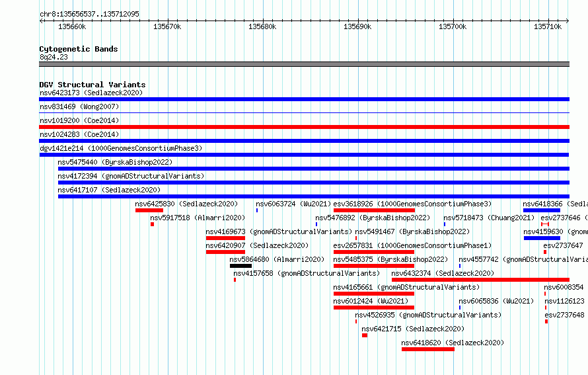Click the 135680k ruler position label

pyautogui.click(x=262, y=26)
